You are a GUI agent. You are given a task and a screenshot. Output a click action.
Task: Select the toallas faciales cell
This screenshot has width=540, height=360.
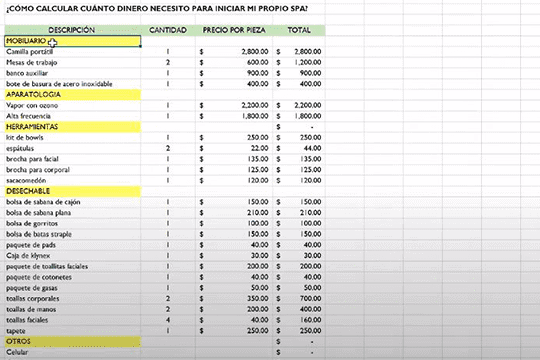click(73, 320)
